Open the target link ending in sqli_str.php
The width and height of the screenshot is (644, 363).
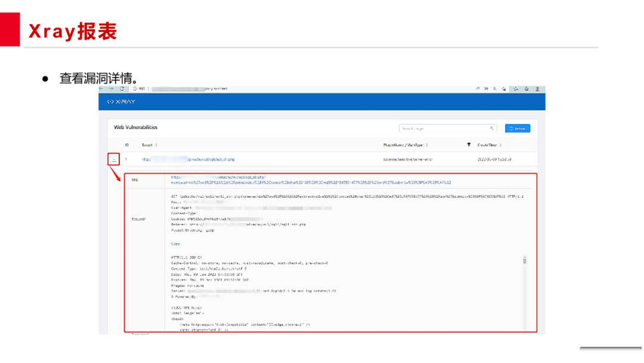[188, 159]
